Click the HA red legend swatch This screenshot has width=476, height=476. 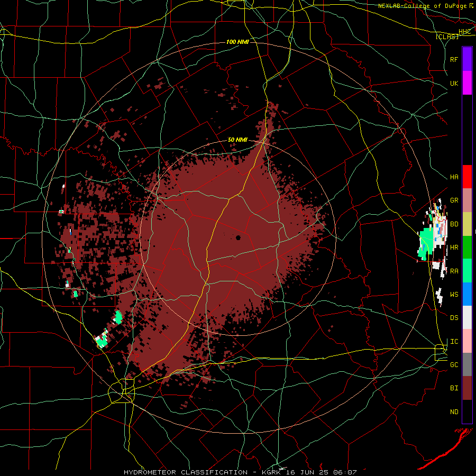tap(467, 177)
